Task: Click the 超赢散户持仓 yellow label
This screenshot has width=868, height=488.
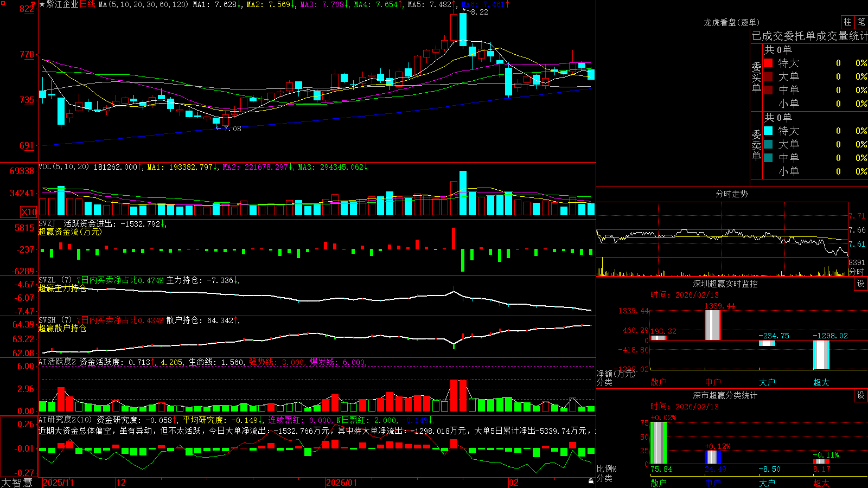Action: click(62, 328)
